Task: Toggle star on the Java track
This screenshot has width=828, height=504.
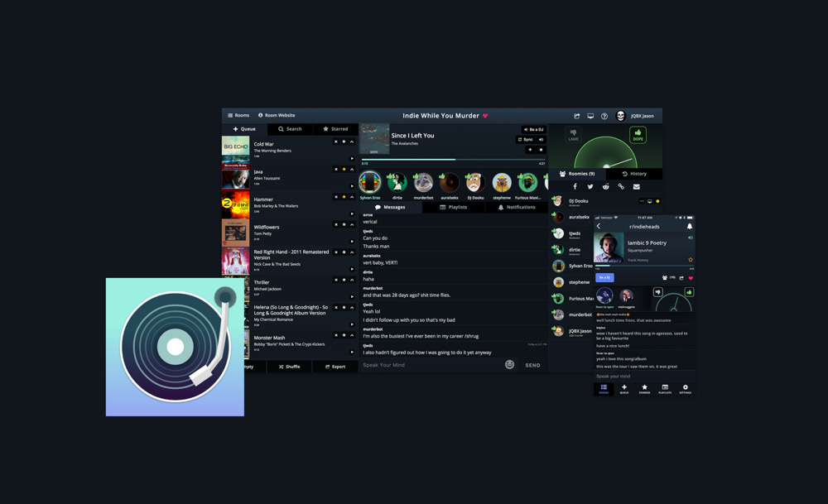Action: 344,170
